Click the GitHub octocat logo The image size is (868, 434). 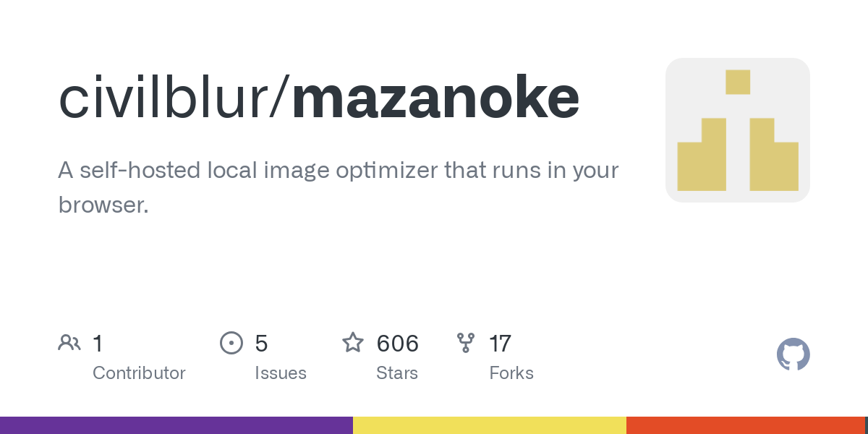pyautogui.click(x=793, y=354)
